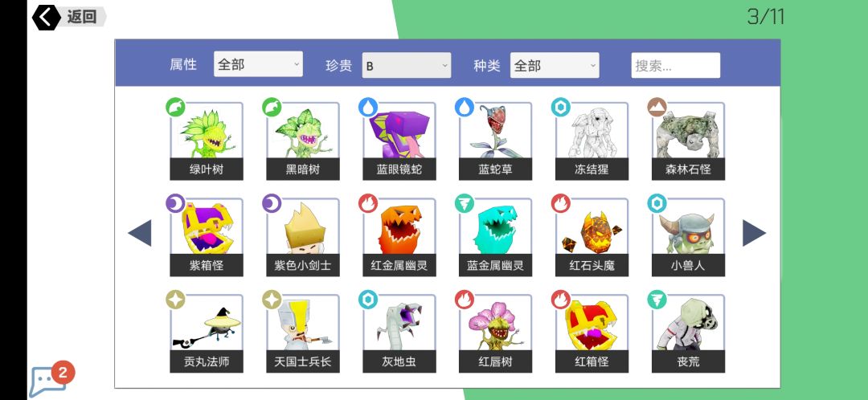Open the 红箱怪 monster entry
868x400 pixels.
click(592, 333)
